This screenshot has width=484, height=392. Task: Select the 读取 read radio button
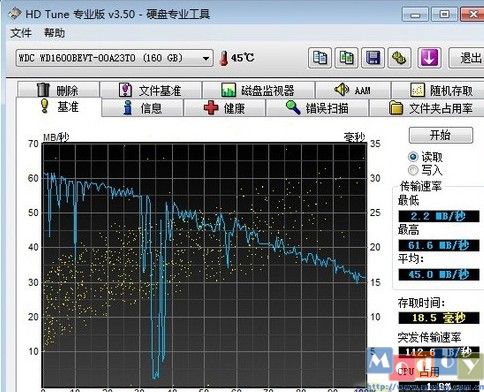[413, 157]
